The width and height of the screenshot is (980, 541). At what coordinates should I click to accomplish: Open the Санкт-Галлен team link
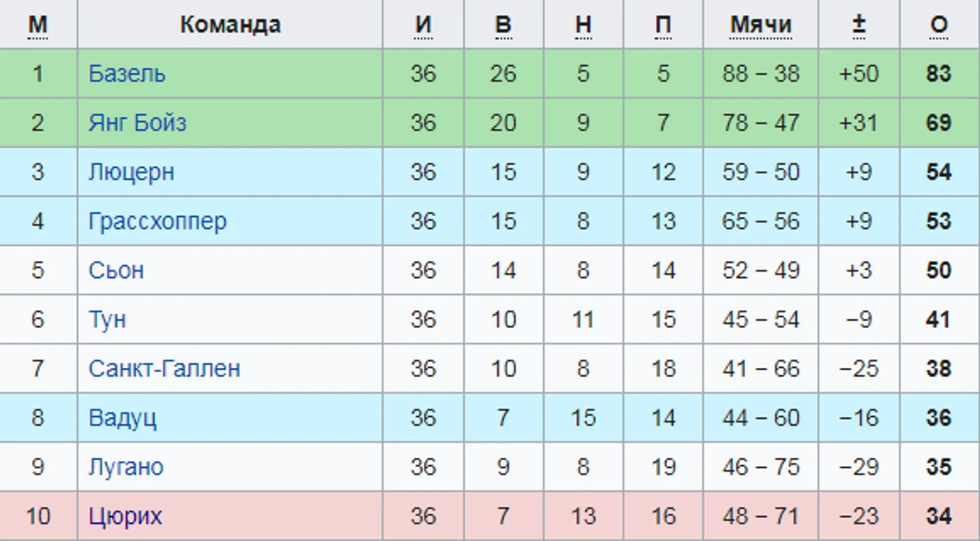point(164,368)
